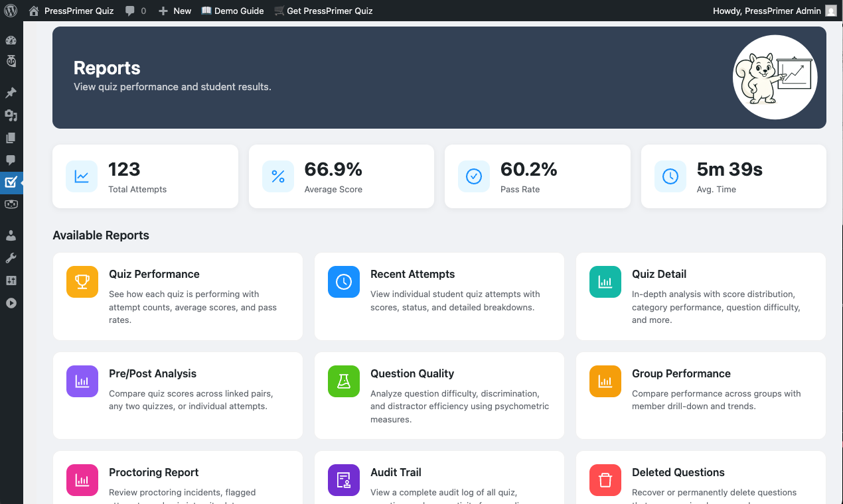Select the active quiz checkmark sidebar icon

point(11,182)
